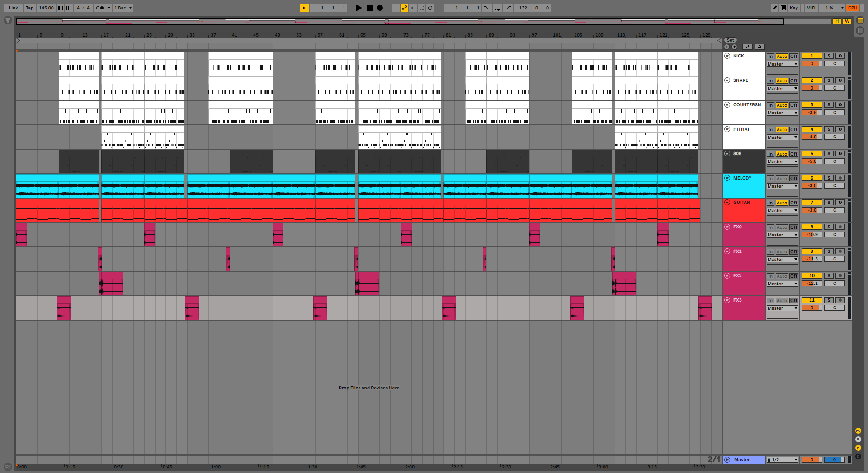Click the Lock Envelopes icon
This screenshot has height=473, width=868.
(x=759, y=47)
